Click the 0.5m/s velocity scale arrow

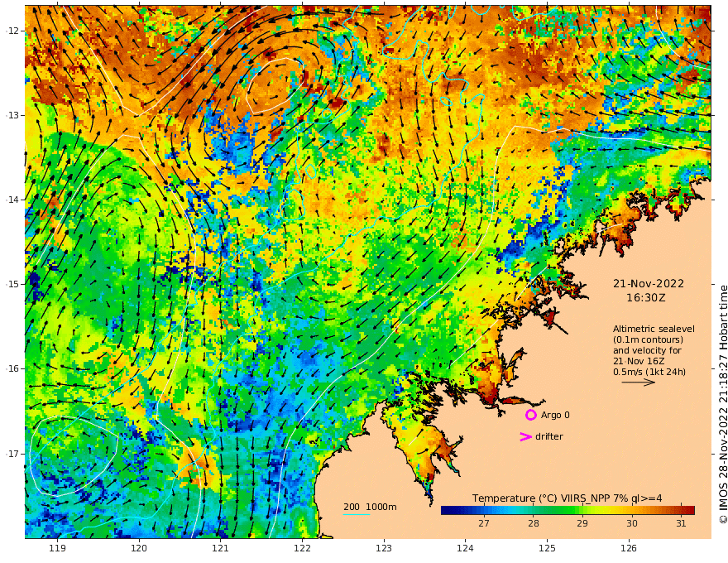639,383
